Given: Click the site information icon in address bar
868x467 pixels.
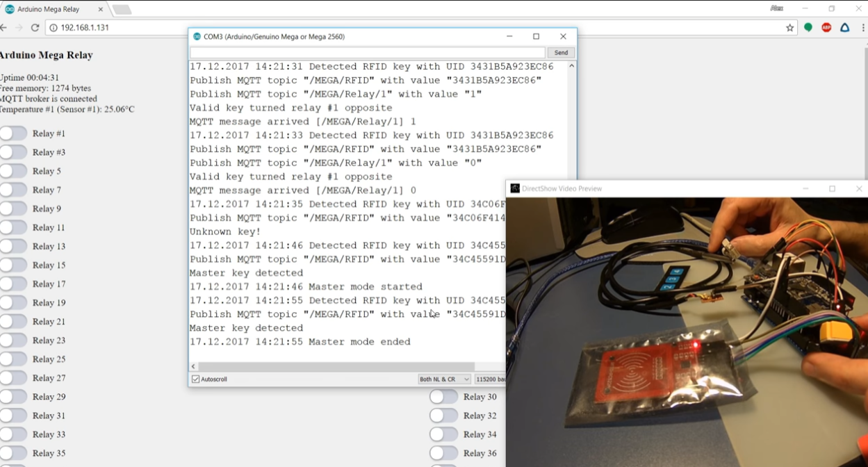Looking at the screenshot, I should coord(53,28).
